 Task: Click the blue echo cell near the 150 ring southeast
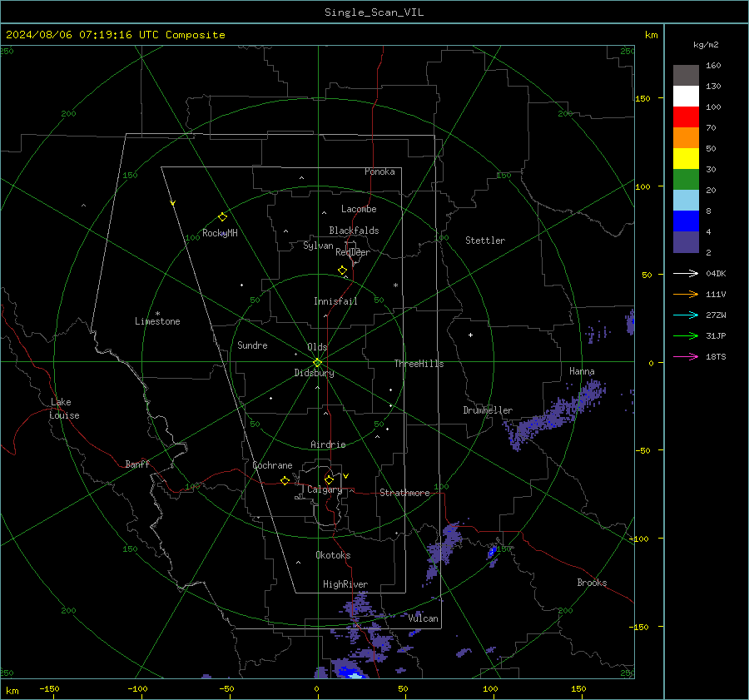click(492, 553)
